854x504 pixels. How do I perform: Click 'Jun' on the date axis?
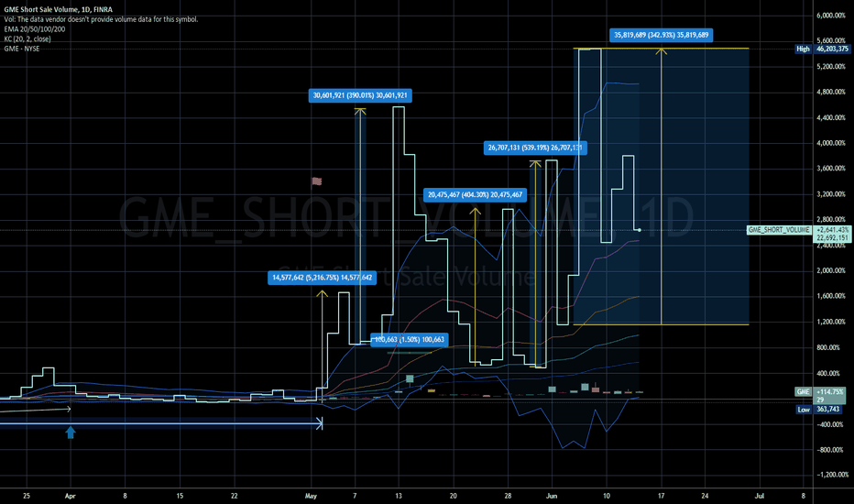click(552, 497)
